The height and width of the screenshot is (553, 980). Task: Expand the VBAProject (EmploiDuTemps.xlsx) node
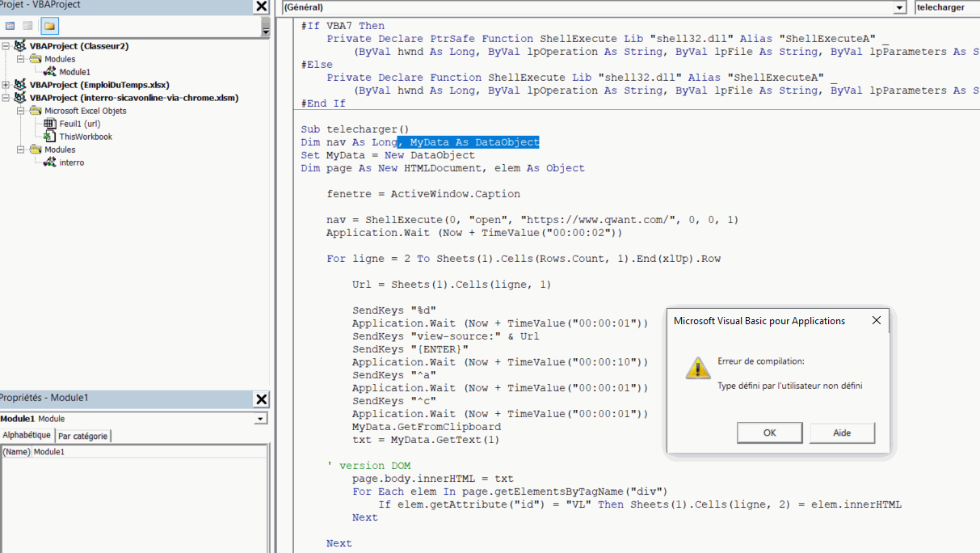6,85
